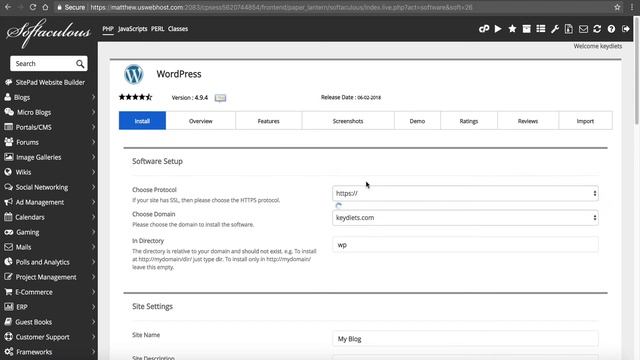Open the Mails category
This screenshot has height=360, width=640.
click(x=23, y=247)
